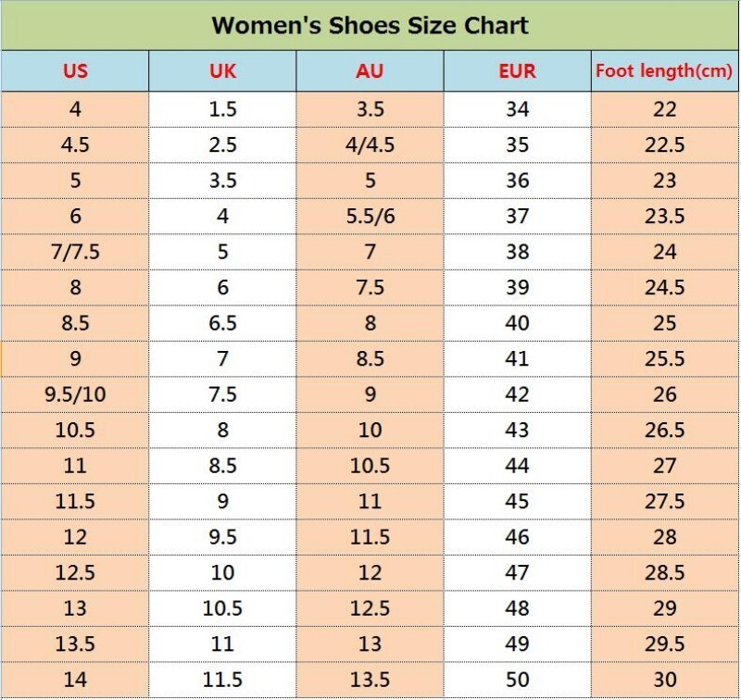Click the EUR size 42 cell

(x=518, y=394)
